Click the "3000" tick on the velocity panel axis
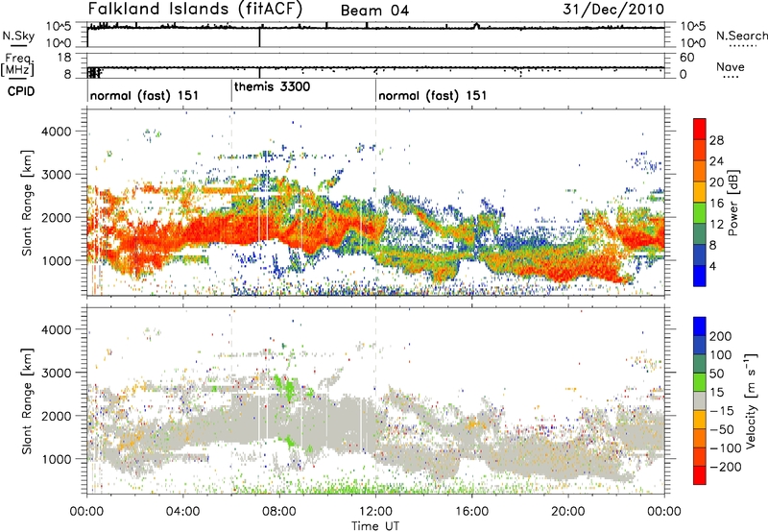The image size is (768, 532). pos(57,373)
